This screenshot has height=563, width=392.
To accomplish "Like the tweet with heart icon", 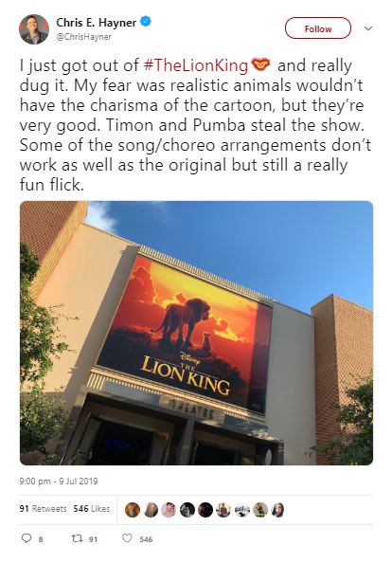I will click(x=127, y=537).
